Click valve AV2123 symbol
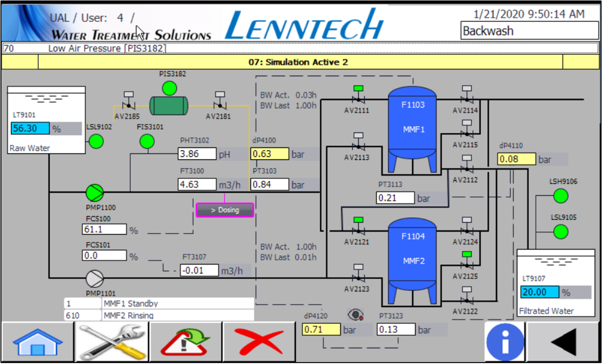 tap(358, 274)
